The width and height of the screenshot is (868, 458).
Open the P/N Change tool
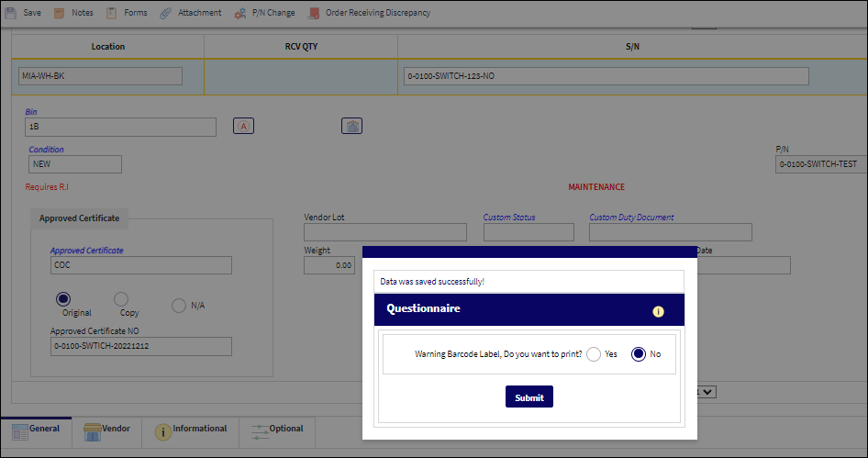click(264, 13)
